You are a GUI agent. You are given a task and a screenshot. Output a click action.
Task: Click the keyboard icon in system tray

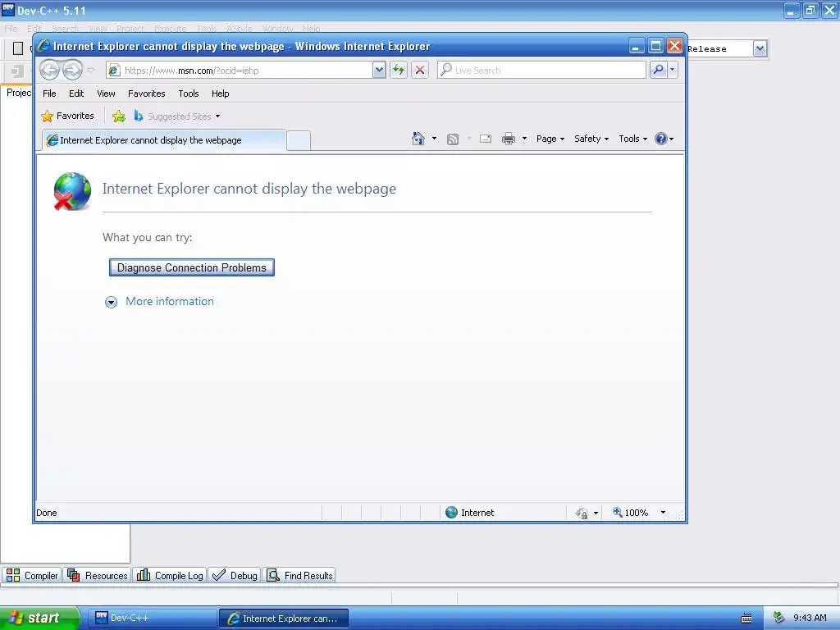coord(746,619)
